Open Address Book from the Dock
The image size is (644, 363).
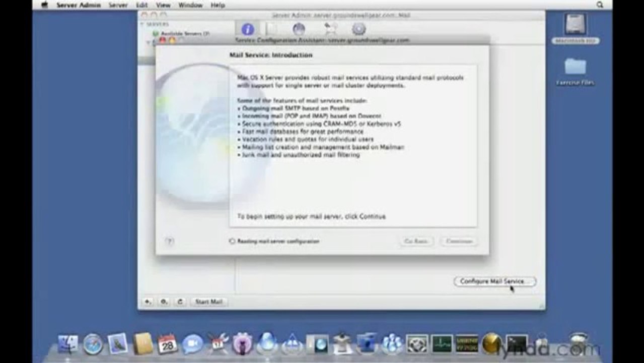point(143,344)
